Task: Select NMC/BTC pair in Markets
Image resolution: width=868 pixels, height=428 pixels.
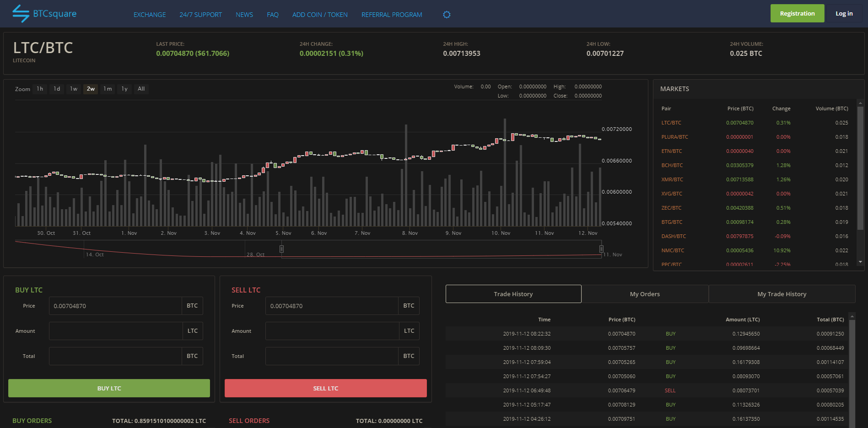Action: pyautogui.click(x=673, y=250)
